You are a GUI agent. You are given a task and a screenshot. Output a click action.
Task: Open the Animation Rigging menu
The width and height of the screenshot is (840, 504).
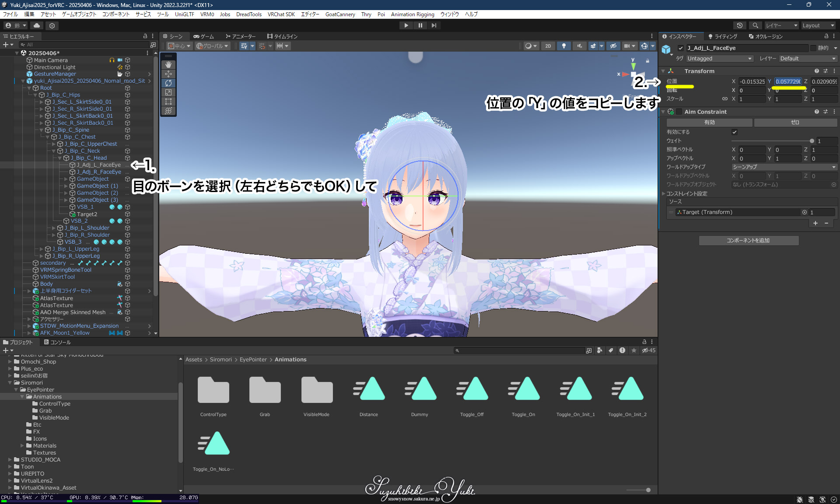coord(413,14)
